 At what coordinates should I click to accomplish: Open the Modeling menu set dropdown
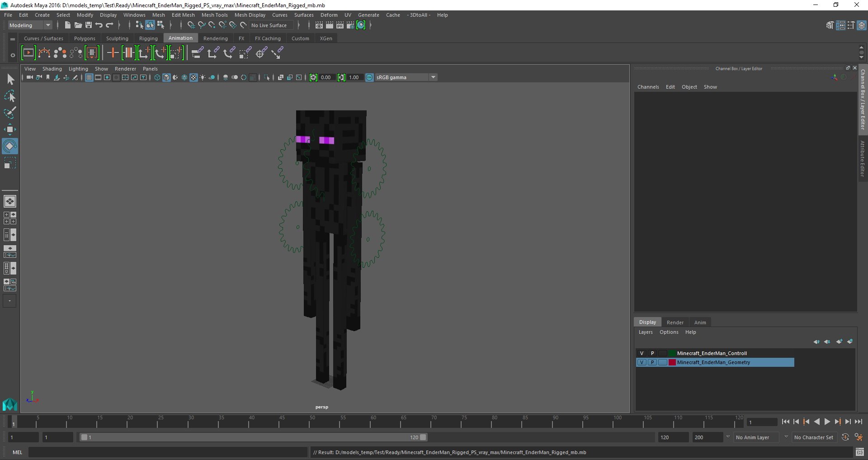pos(30,25)
